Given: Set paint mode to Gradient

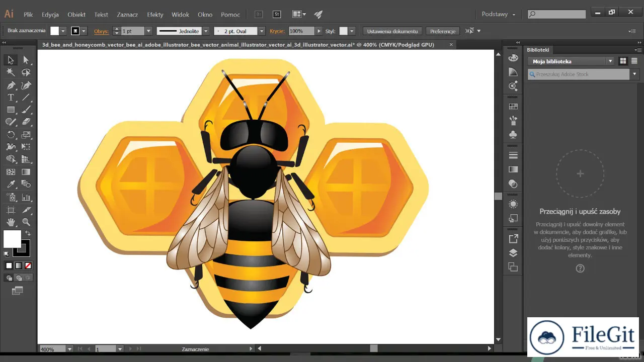Looking at the screenshot, I should click(19, 265).
